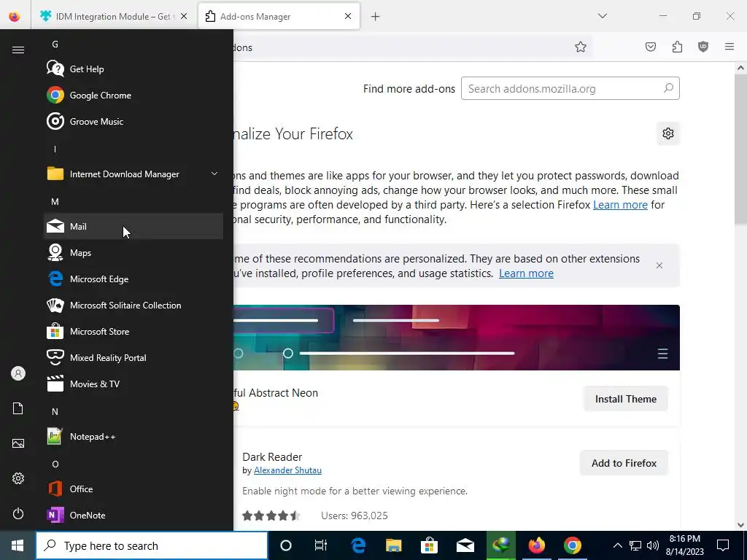Open Task View on taskbar
747x560 pixels.
(x=321, y=545)
